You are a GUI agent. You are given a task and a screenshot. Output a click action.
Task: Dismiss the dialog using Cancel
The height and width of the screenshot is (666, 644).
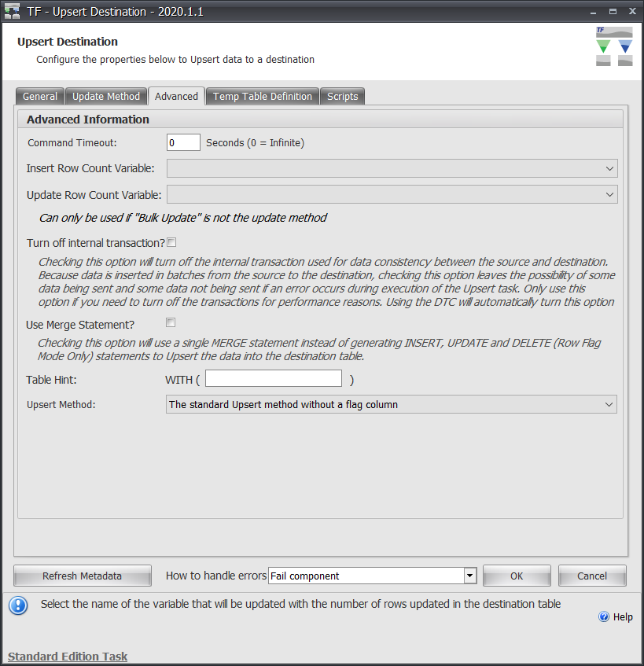tap(591, 576)
